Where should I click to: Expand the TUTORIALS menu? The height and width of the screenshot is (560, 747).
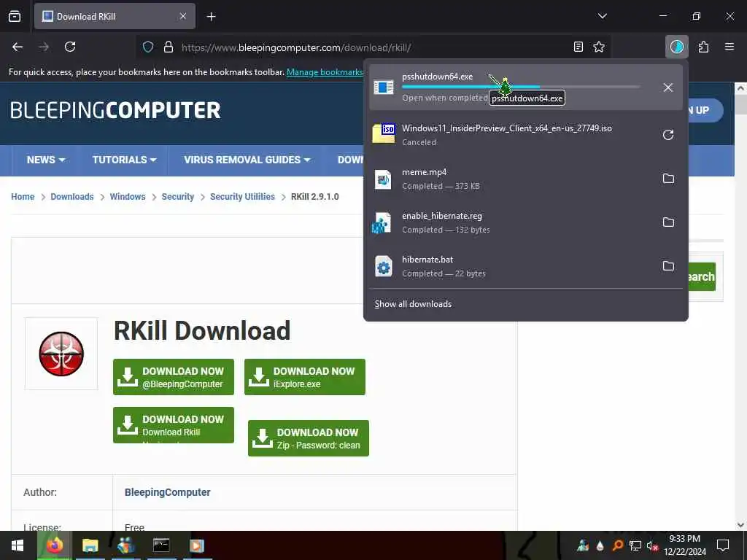tap(124, 160)
